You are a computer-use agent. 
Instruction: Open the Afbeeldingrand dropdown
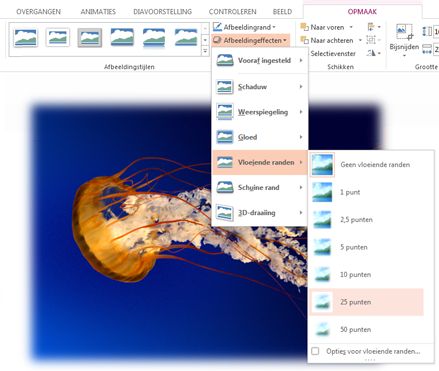point(244,27)
